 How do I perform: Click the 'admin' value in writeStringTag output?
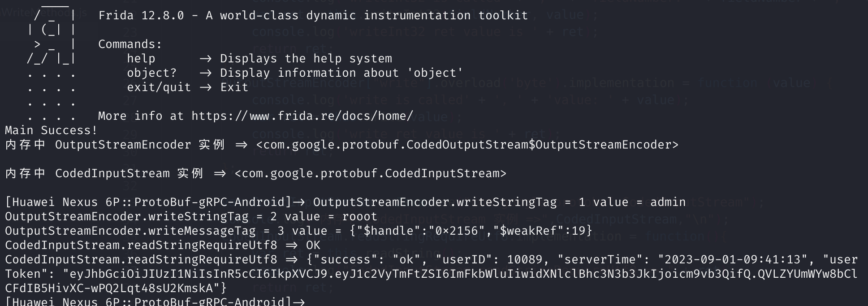(668, 202)
